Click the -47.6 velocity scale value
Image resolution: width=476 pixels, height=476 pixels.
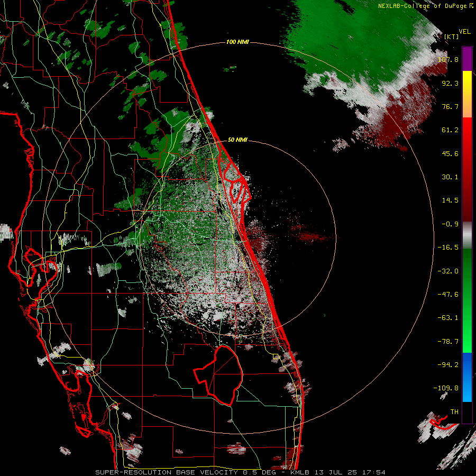448,295
